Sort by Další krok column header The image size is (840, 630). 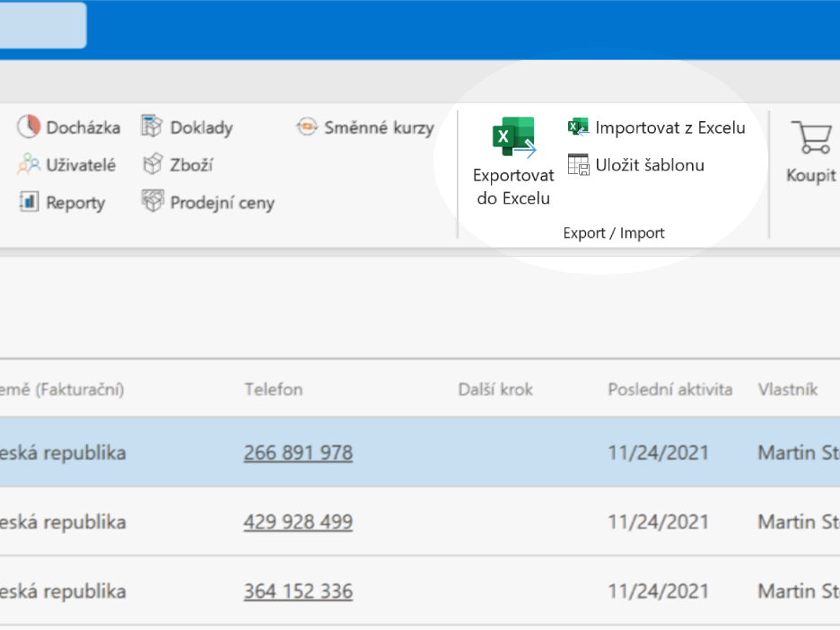tap(495, 389)
